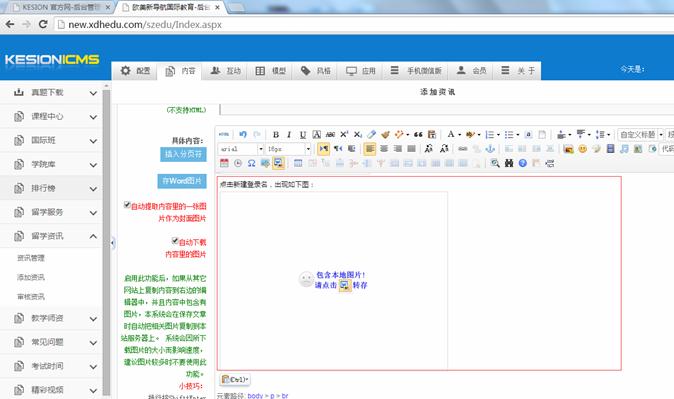The height and width of the screenshot is (399, 674).
Task: Open the 模型 top menu
Action: point(271,71)
